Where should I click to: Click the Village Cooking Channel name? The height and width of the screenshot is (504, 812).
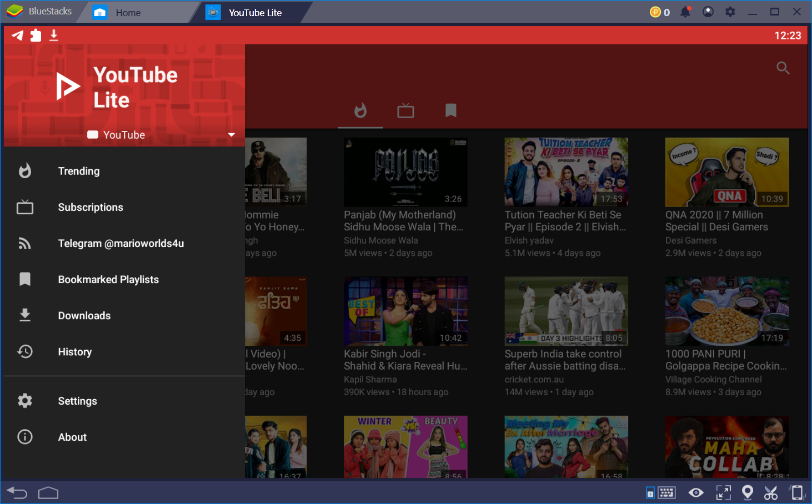click(x=714, y=380)
